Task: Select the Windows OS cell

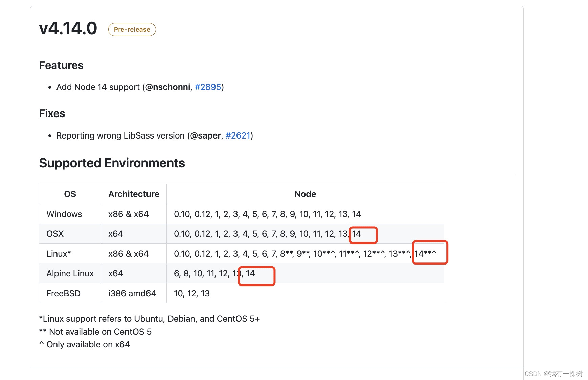Action: coord(70,214)
